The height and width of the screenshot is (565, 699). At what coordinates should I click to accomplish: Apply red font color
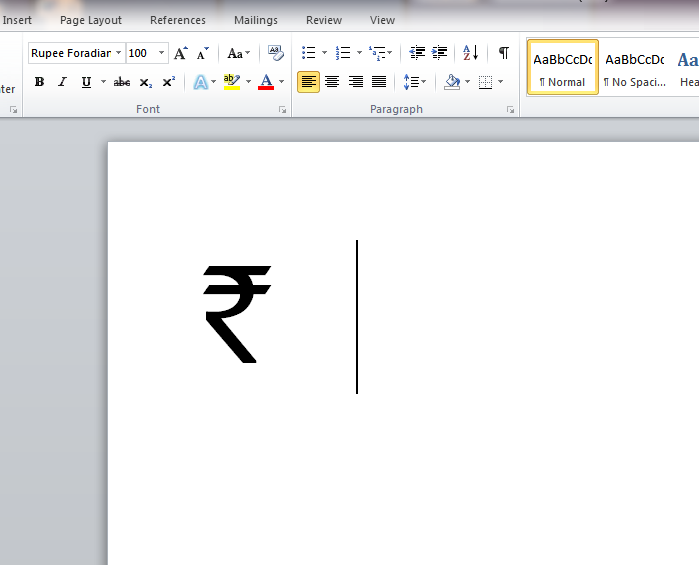[x=266, y=82]
